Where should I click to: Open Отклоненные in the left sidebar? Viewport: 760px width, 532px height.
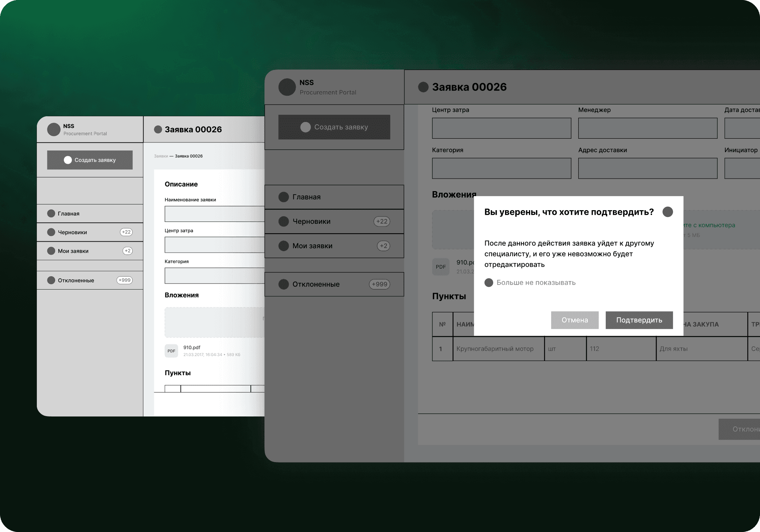click(x=76, y=280)
